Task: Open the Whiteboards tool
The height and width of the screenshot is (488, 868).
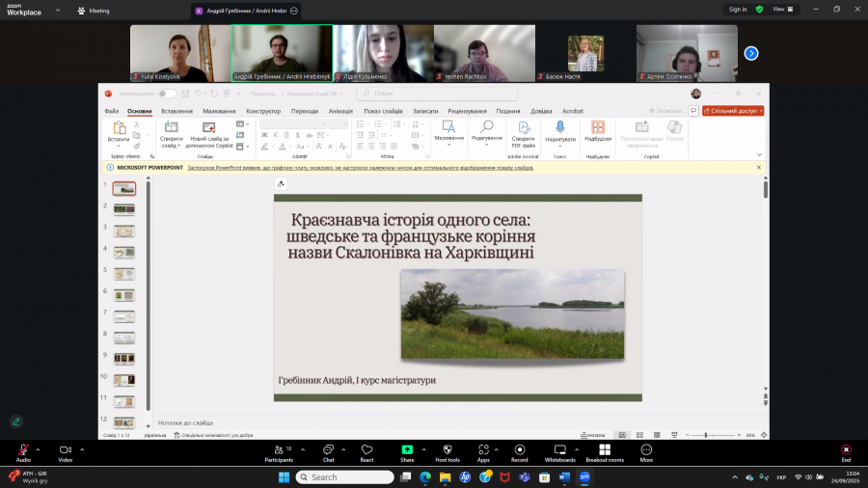Action: point(559,450)
